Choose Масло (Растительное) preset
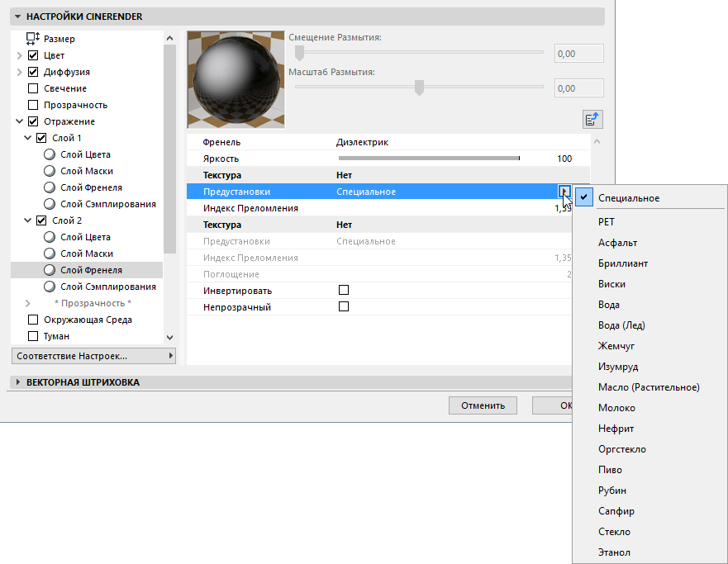Viewport: 728px width, 564px height. 649,387
